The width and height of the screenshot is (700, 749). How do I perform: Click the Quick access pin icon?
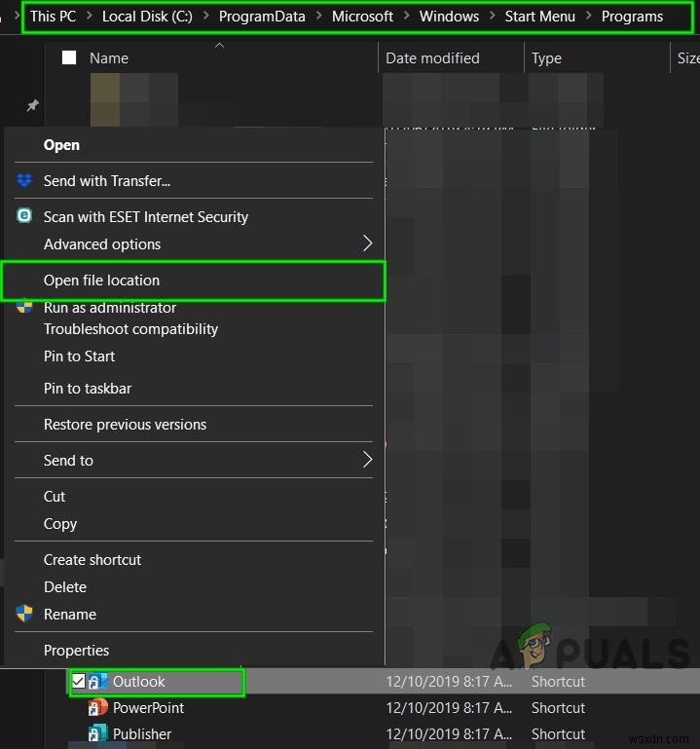32,105
